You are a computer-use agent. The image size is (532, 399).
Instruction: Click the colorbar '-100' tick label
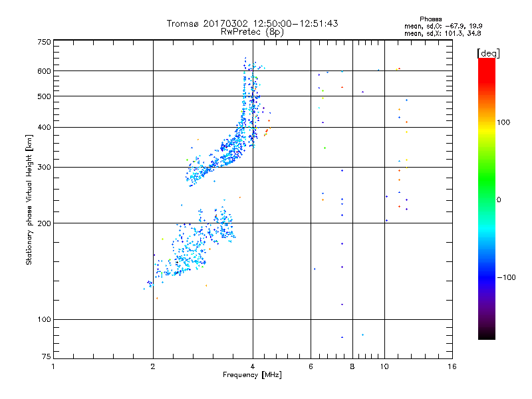[x=507, y=277]
